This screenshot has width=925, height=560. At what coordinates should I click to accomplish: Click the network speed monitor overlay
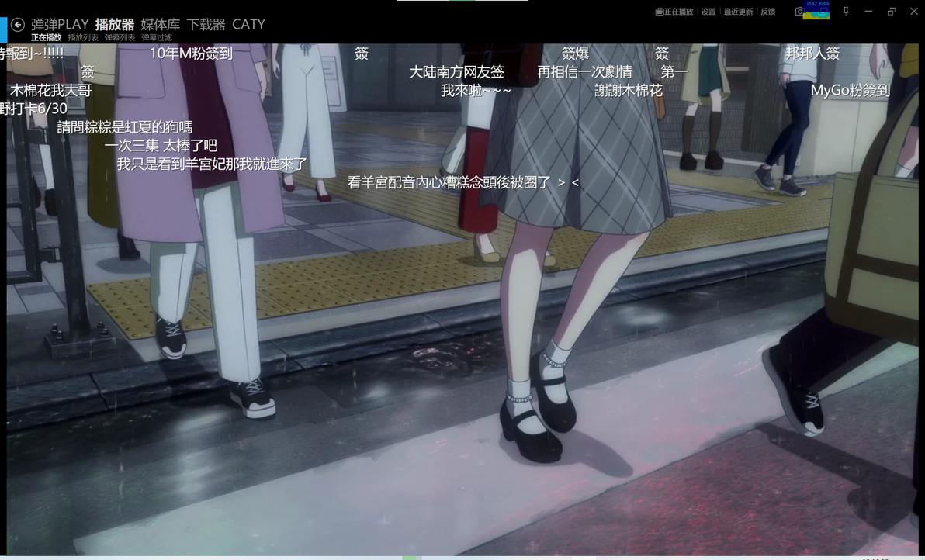point(816,10)
